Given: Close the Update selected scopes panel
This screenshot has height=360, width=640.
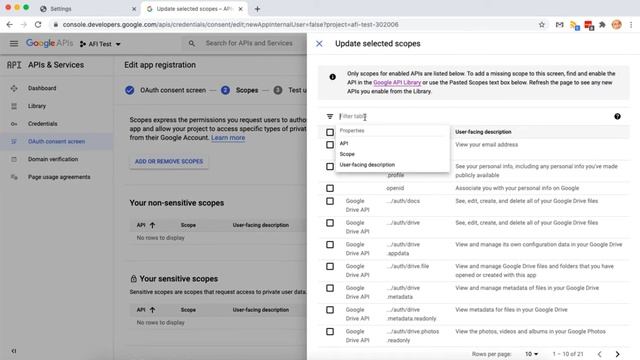Looking at the screenshot, I should pyautogui.click(x=319, y=44).
